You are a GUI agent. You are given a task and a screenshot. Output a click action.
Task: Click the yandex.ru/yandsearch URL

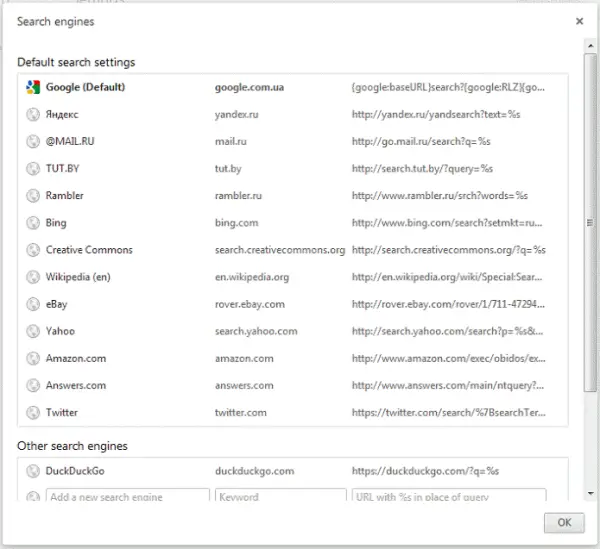(x=436, y=115)
